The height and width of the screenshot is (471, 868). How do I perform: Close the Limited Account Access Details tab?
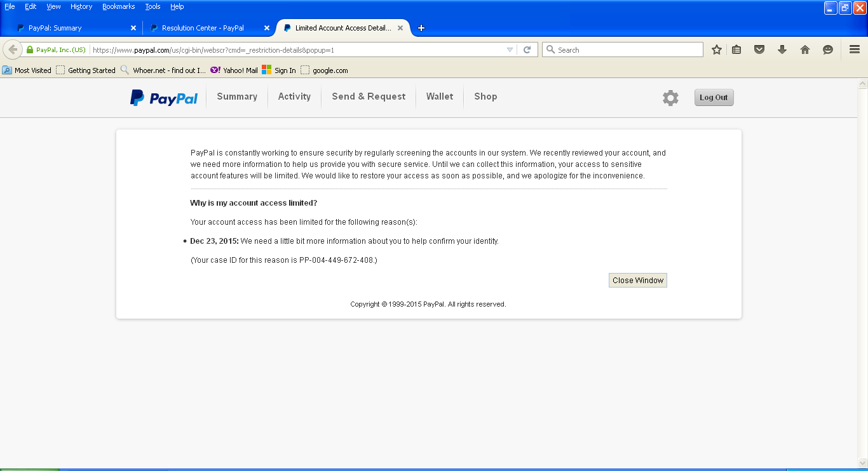point(400,28)
